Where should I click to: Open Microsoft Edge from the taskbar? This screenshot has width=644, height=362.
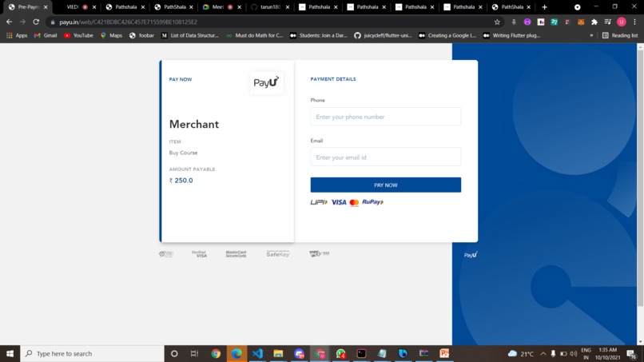click(x=237, y=353)
